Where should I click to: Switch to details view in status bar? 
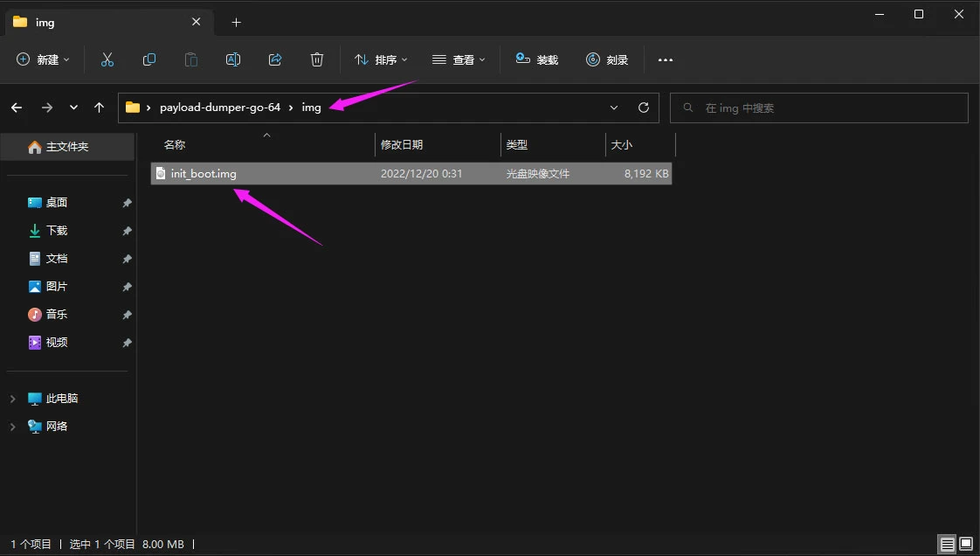[x=948, y=544]
